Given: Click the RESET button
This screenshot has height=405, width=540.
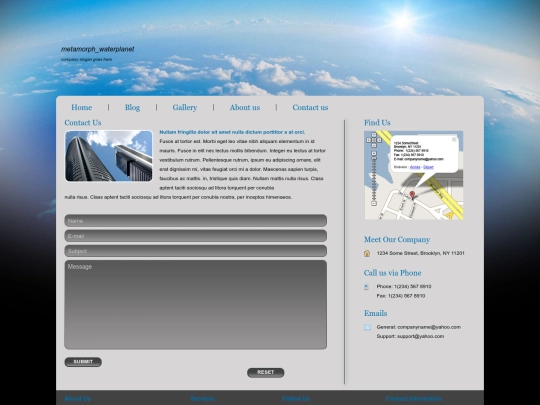Looking at the screenshot, I should pyautogui.click(x=266, y=373).
